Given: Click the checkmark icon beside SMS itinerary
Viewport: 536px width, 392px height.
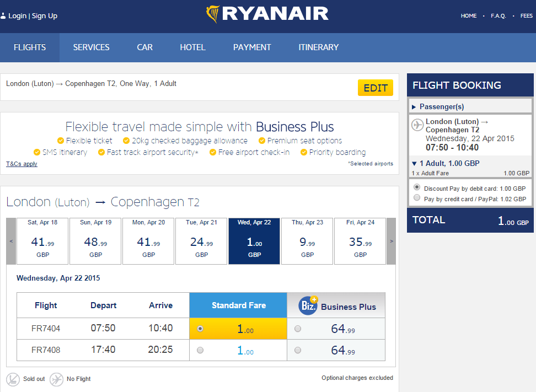Looking at the screenshot, I should (x=37, y=152).
